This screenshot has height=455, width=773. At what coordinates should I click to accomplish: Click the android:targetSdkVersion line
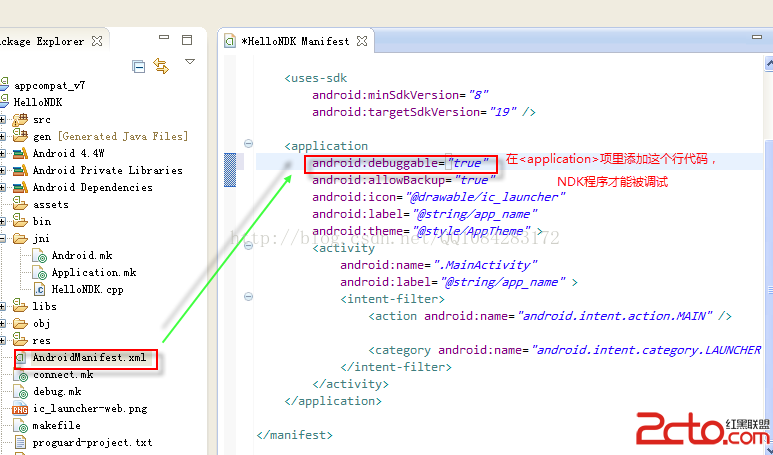[x=423, y=112]
